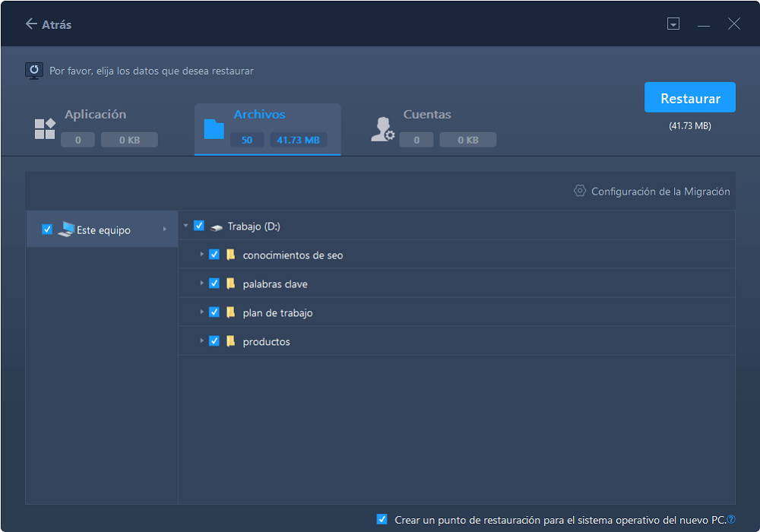
Task: Select the palabras clave row text
Action: point(275,284)
